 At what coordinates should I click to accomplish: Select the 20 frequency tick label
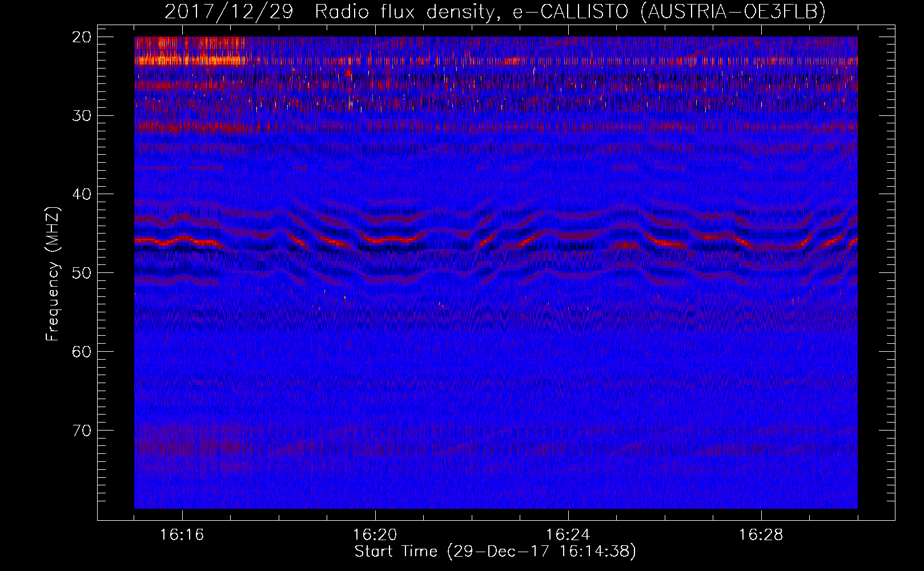(82, 37)
